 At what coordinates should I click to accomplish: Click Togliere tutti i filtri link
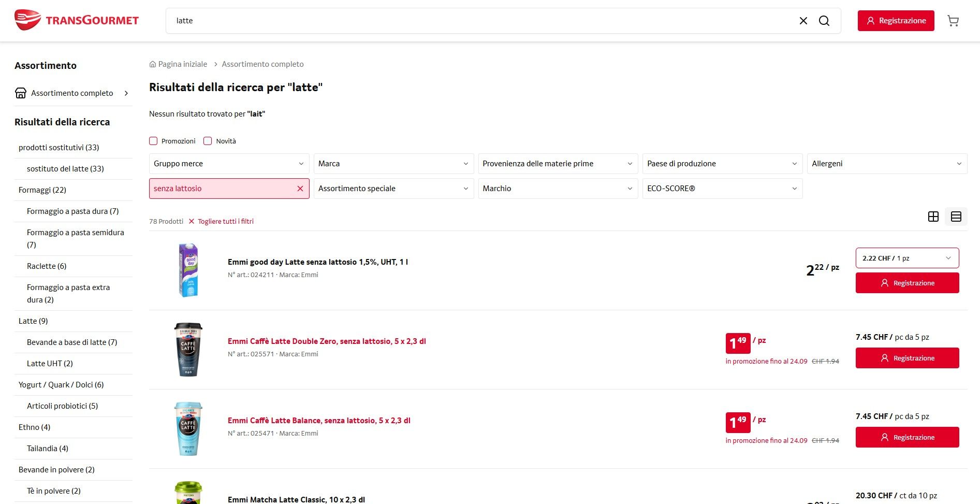226,221
